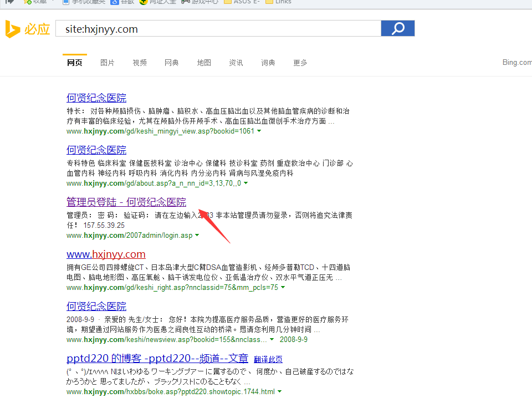This screenshot has width=532, height=403.
Task: Click URL www.hxjnyy.com/gd/keshi_right.asp?nnclassid=75
Action: click(x=172, y=288)
